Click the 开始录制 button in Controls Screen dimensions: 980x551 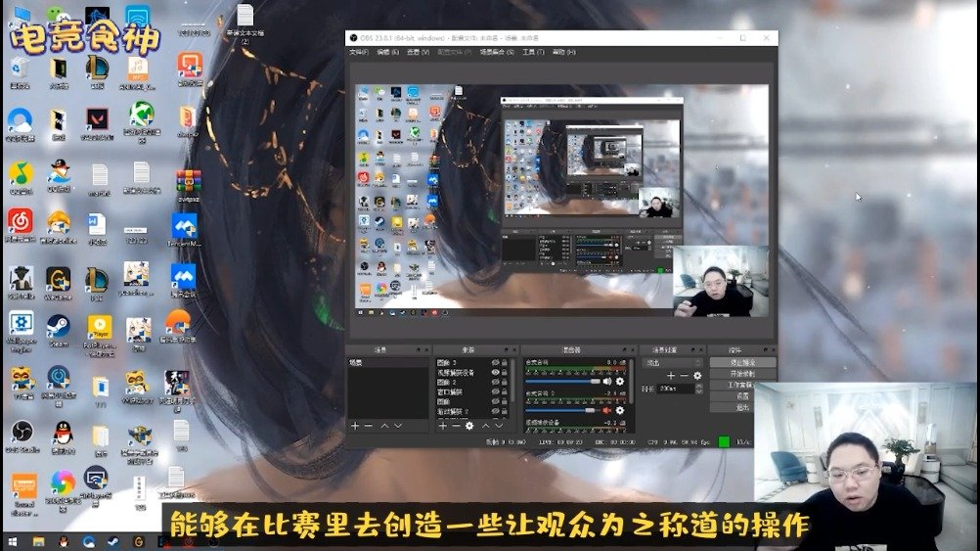pos(742,374)
